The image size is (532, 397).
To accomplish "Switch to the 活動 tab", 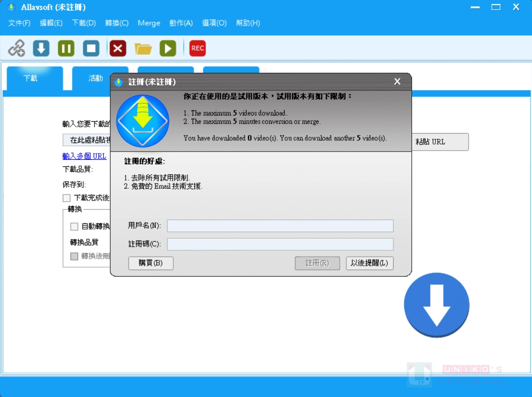I will pyautogui.click(x=95, y=78).
